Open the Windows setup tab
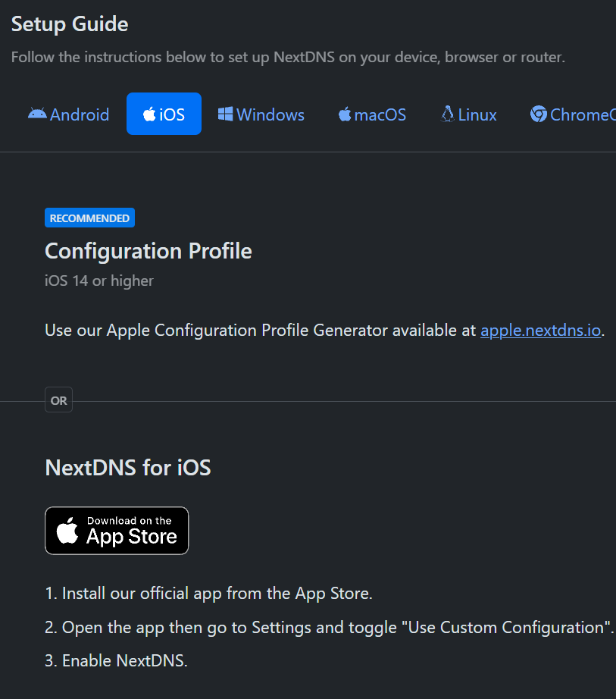616x699 pixels. coord(261,114)
